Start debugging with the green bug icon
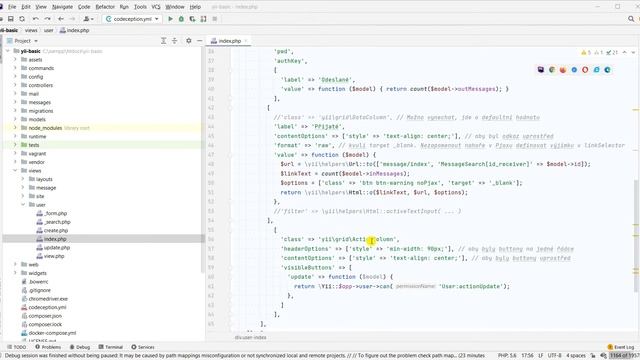640x360 pixels. pyautogui.click(x=181, y=19)
